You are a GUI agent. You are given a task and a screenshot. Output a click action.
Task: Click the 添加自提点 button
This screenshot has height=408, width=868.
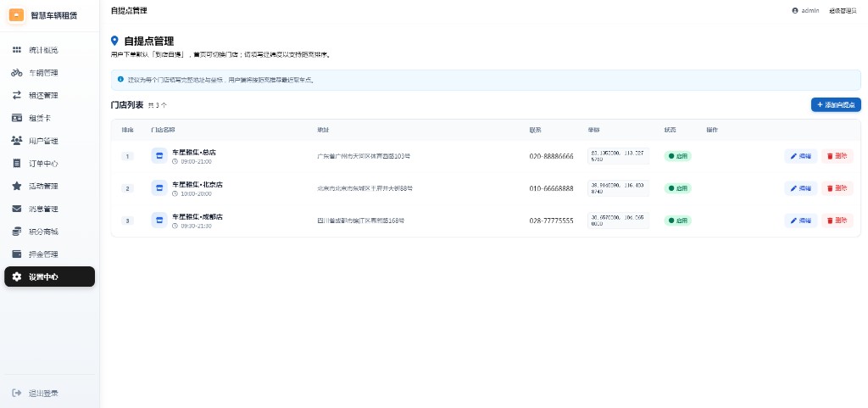(x=836, y=104)
